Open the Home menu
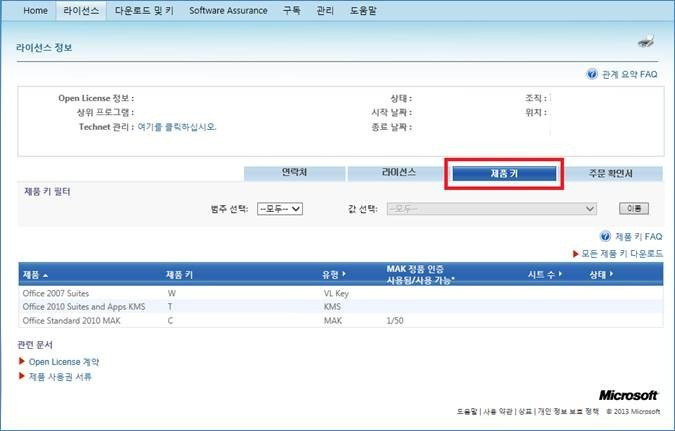This screenshot has height=431, width=675. pyautogui.click(x=35, y=10)
